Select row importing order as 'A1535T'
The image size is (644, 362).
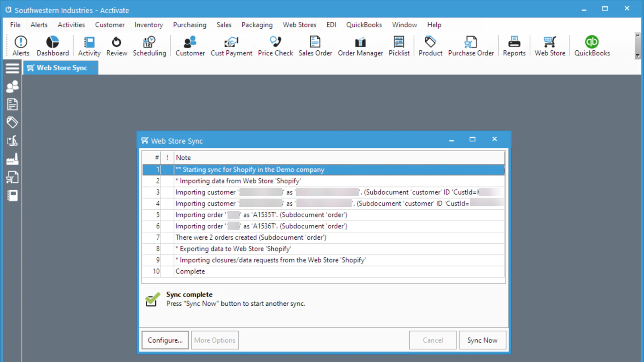coord(324,215)
